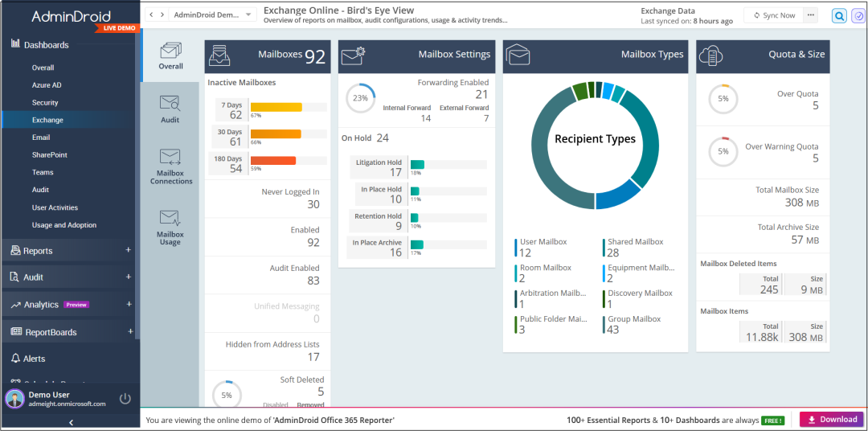Click the Download button
Image resolution: width=868 pixels, height=431 pixels.
coord(831,419)
